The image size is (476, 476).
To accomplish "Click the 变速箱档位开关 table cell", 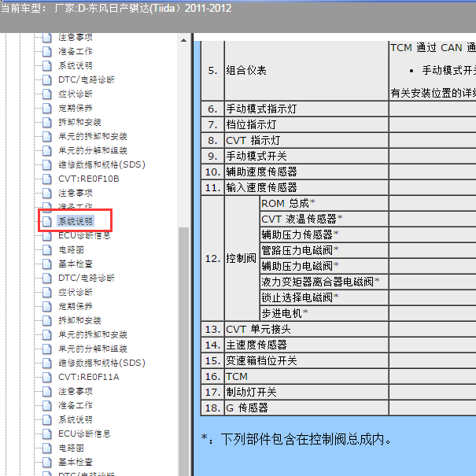I will click(307, 360).
